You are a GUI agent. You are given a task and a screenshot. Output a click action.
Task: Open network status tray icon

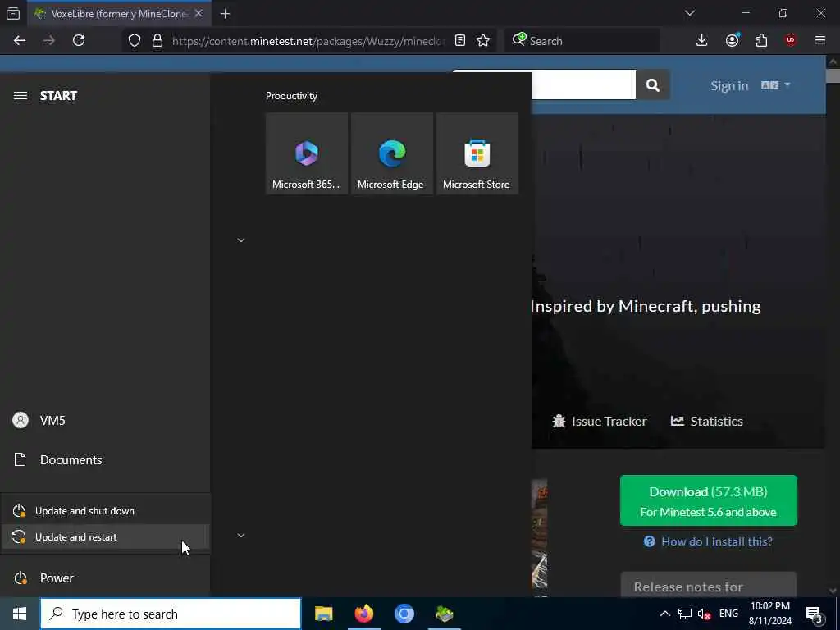[x=685, y=614]
